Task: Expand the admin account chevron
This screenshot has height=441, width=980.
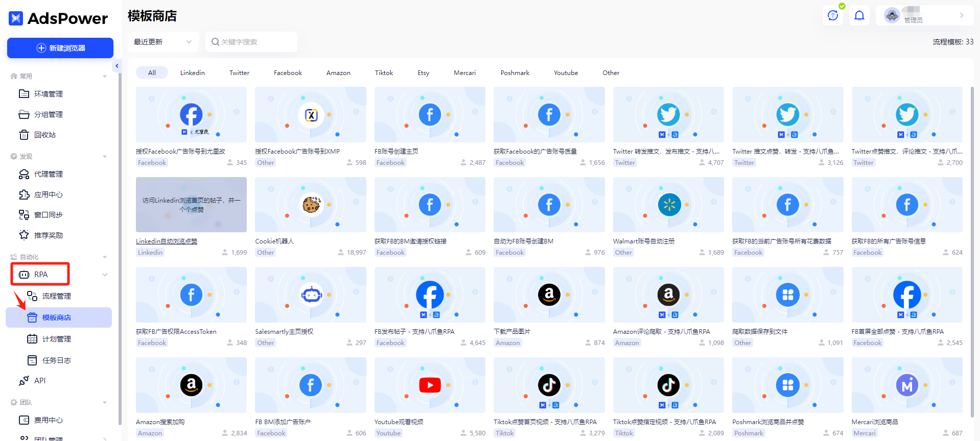Action: click(x=962, y=15)
